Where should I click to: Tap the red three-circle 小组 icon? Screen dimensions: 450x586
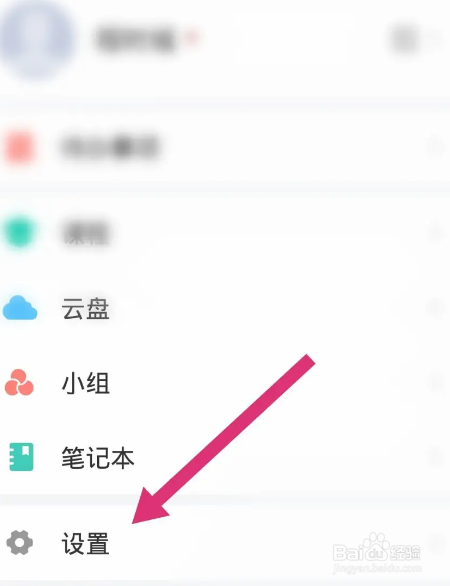click(x=19, y=382)
